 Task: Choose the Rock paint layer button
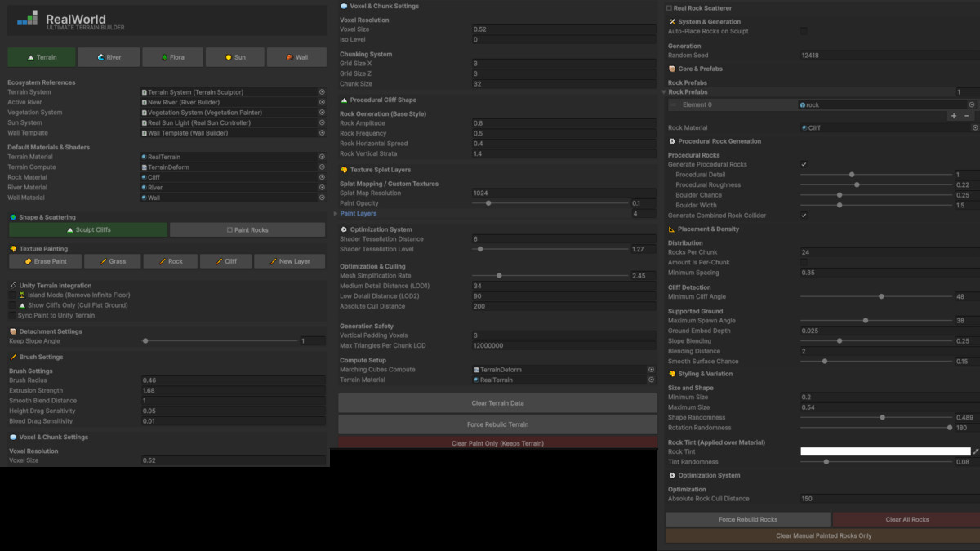tap(171, 261)
